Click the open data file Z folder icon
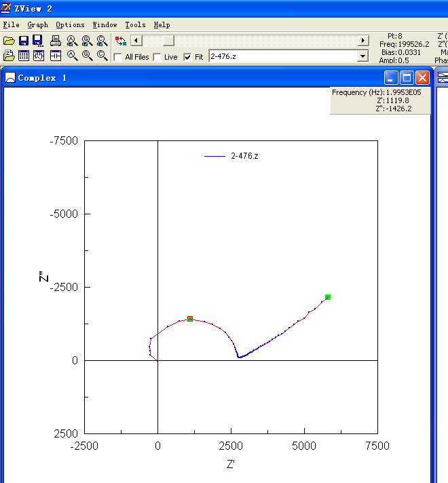 pyautogui.click(x=9, y=56)
